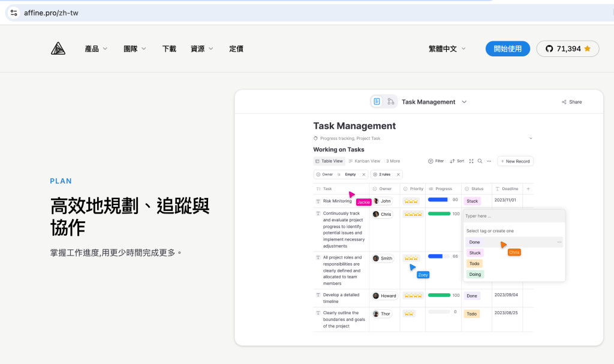Click Howard owner avatar chip
The height and width of the screenshot is (364, 614).
click(384, 296)
